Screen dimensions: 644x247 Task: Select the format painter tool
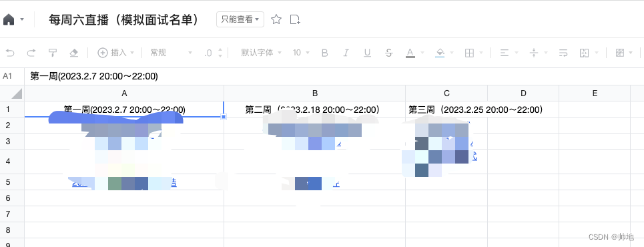pos(53,53)
